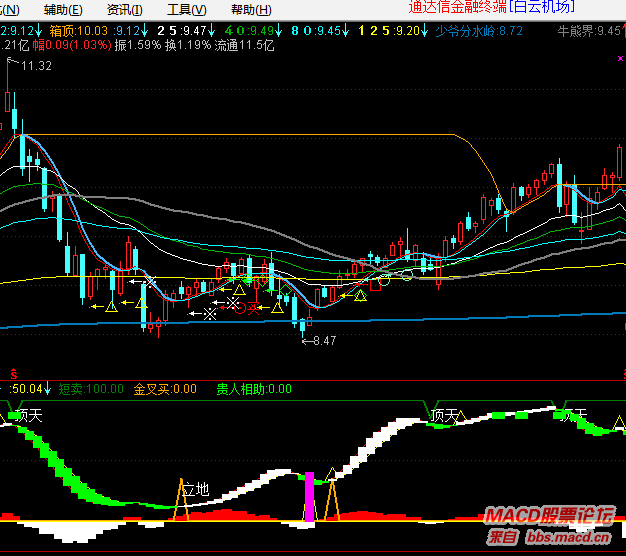Click the 换1.19% turnover value
Image resolution: width=626 pixels, height=556 pixels.
[188, 45]
